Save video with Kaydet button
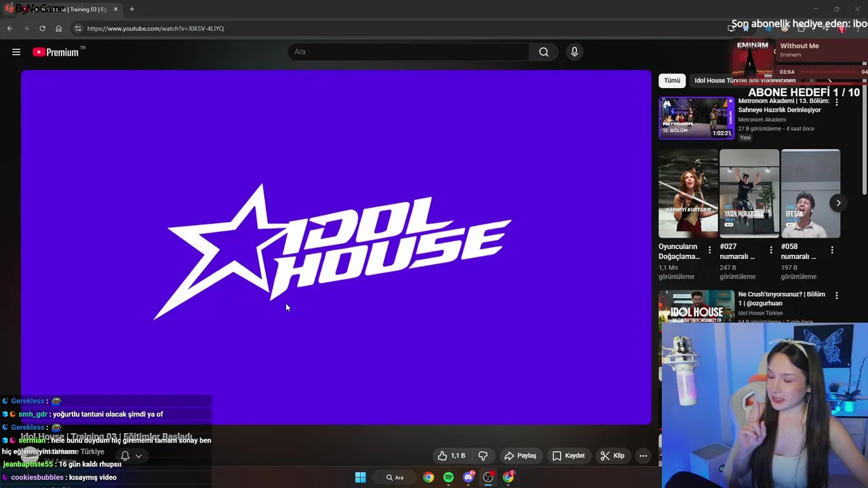 coord(568,455)
